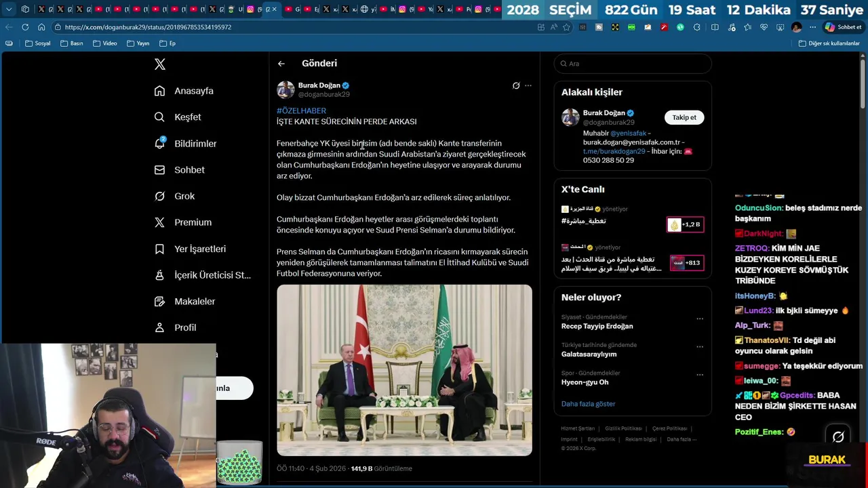Add page to favorites with star icon
The width and height of the screenshot is (868, 488).
[566, 27]
